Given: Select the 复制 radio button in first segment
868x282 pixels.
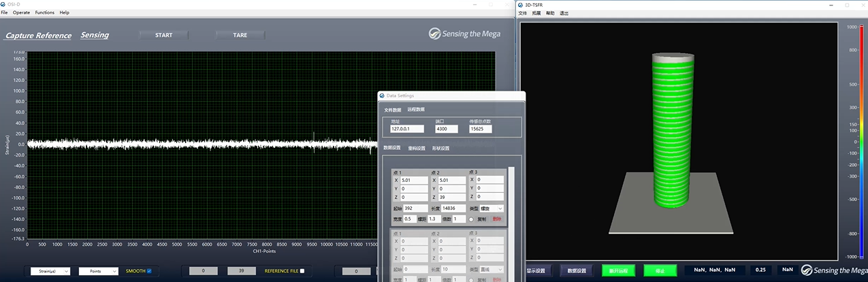Looking at the screenshot, I should pyautogui.click(x=471, y=219).
